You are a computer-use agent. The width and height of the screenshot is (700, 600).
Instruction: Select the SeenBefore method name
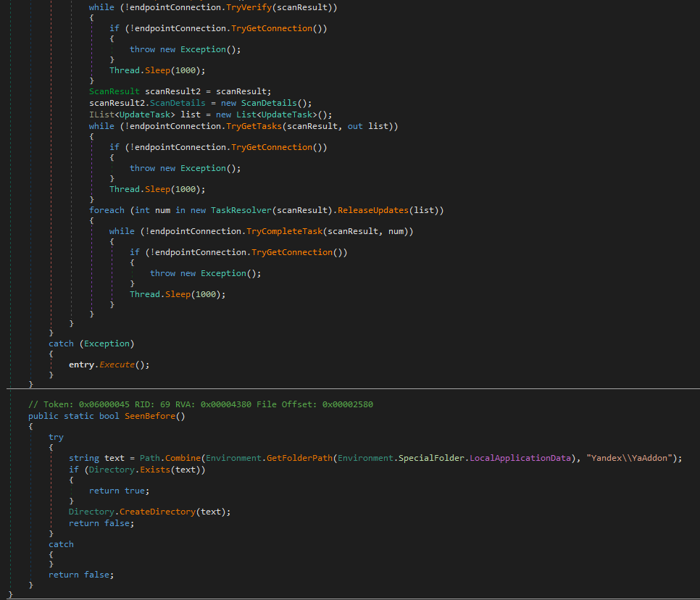(151, 417)
